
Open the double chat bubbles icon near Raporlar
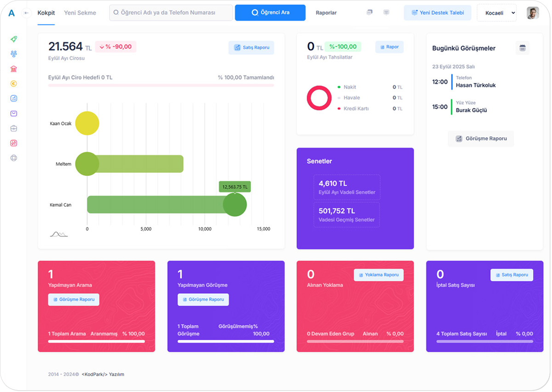pyautogui.click(x=369, y=13)
